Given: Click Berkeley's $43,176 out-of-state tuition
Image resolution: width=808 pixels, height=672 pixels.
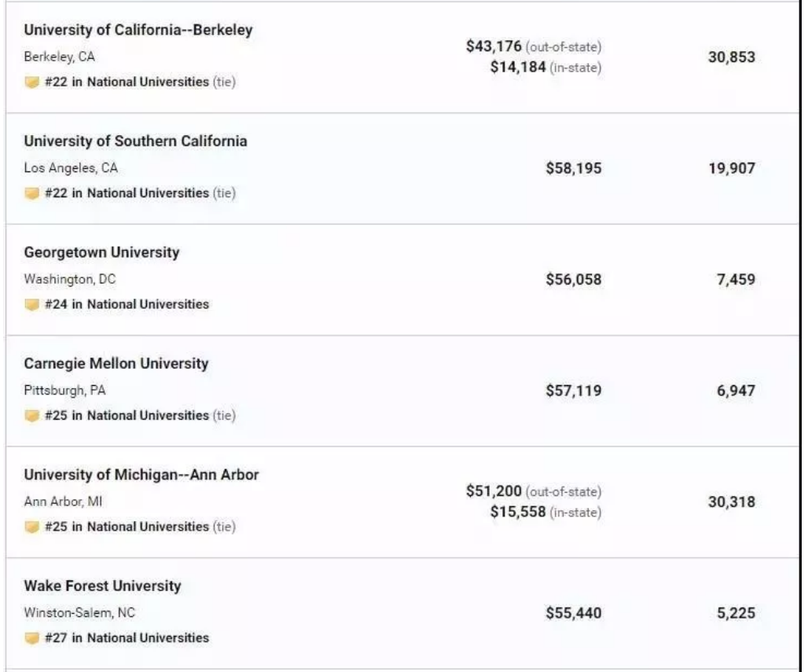Looking at the screenshot, I should coord(494,47).
